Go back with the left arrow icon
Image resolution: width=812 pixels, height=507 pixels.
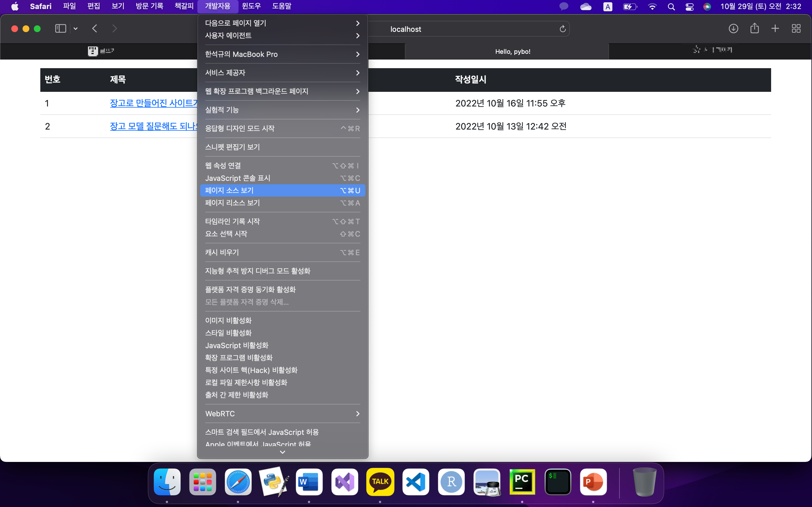tap(95, 28)
